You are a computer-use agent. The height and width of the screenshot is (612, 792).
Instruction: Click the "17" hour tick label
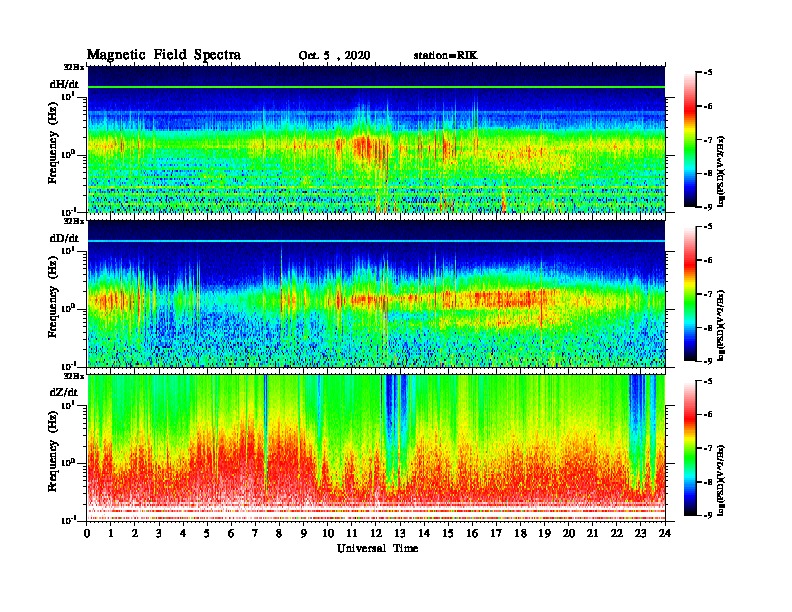click(x=497, y=533)
